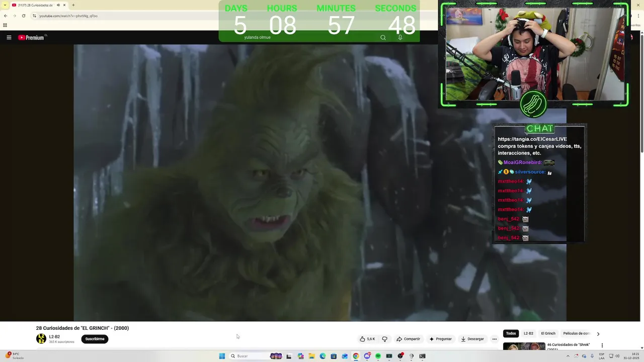This screenshot has height=362, width=644.
Task: Click the Preguntar button
Action: 440,339
